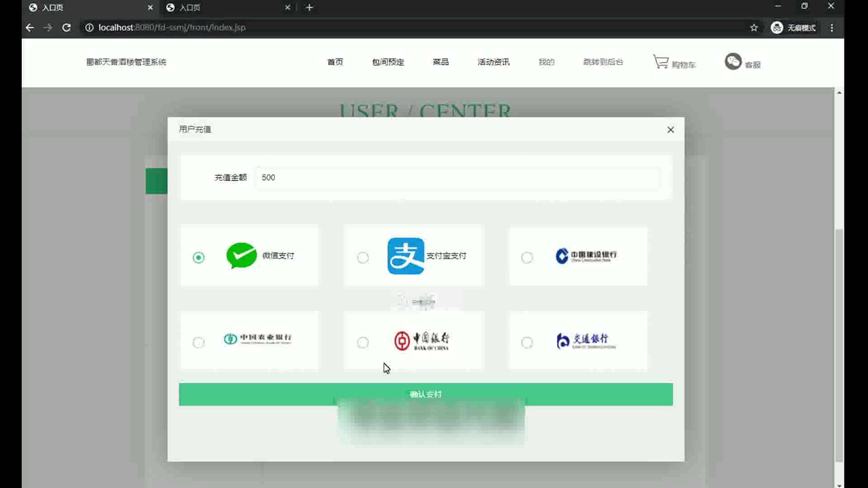Click the 蜀都天香酒楼管理系统 site title
868x488 pixels.
pyautogui.click(x=126, y=62)
